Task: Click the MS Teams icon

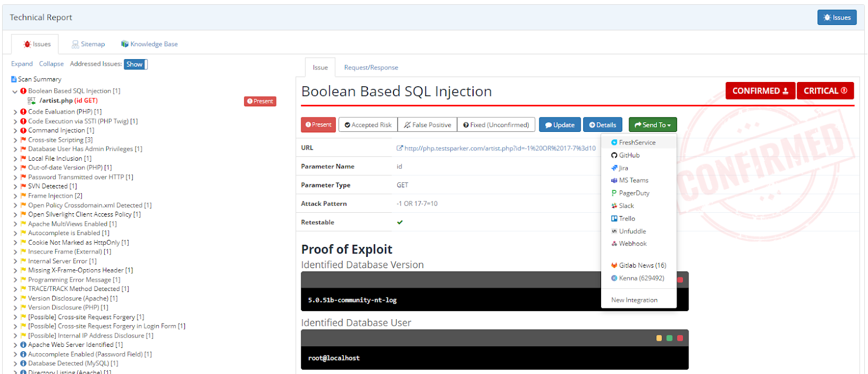Action: [614, 180]
